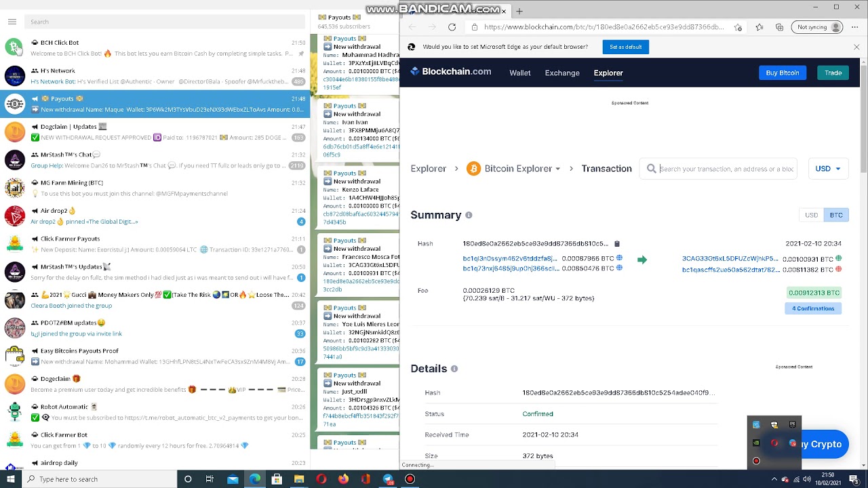
Task: Open the Exchange menu item
Action: click(562, 73)
